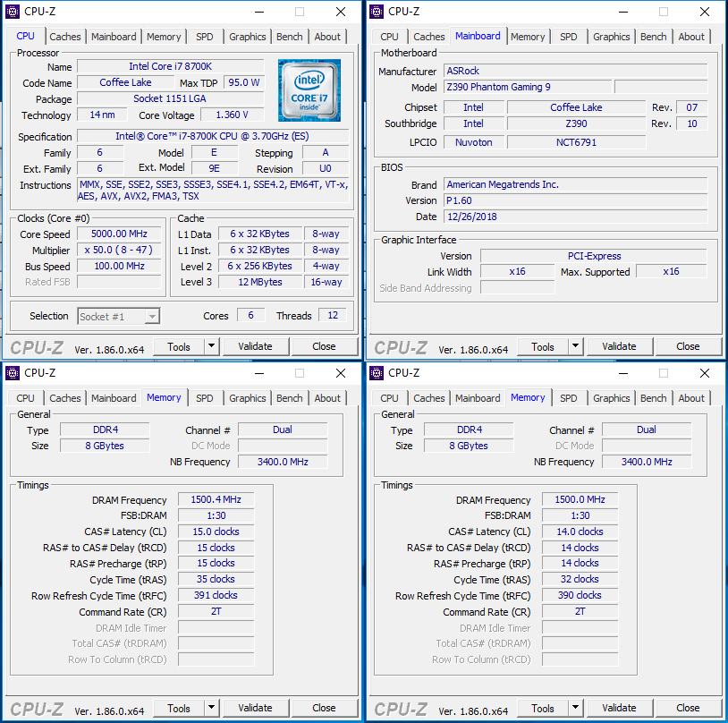Click the Intel Core i7 logo badge
Screen dimensions: 728x723
point(309,90)
